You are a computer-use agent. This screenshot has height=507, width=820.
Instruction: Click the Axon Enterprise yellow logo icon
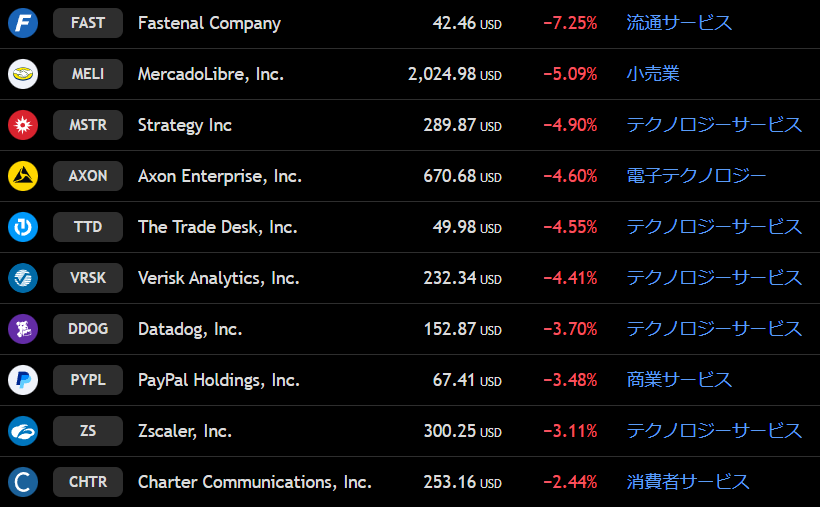coord(23,176)
